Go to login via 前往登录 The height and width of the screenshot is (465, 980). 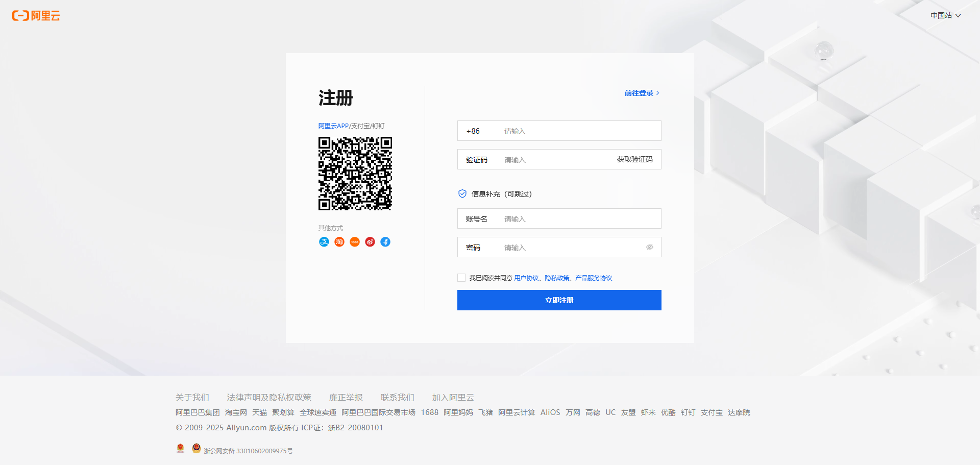(x=642, y=93)
